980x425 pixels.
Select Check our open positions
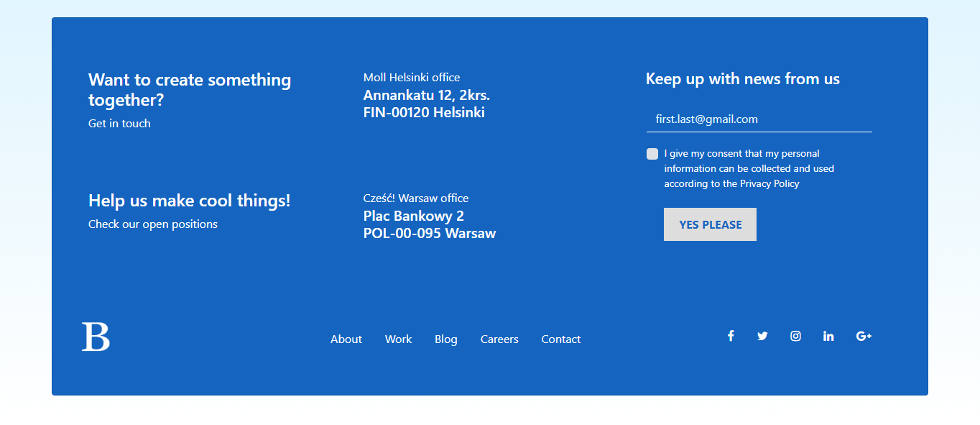point(152,224)
